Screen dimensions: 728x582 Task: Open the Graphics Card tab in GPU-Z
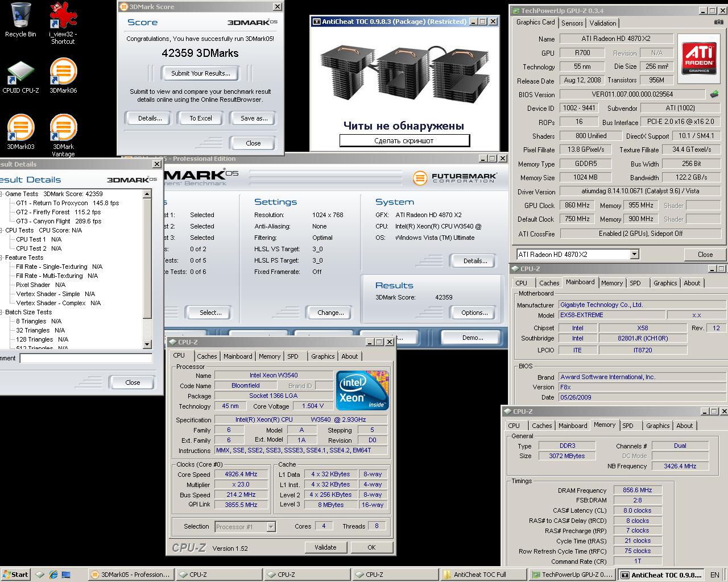(535, 22)
